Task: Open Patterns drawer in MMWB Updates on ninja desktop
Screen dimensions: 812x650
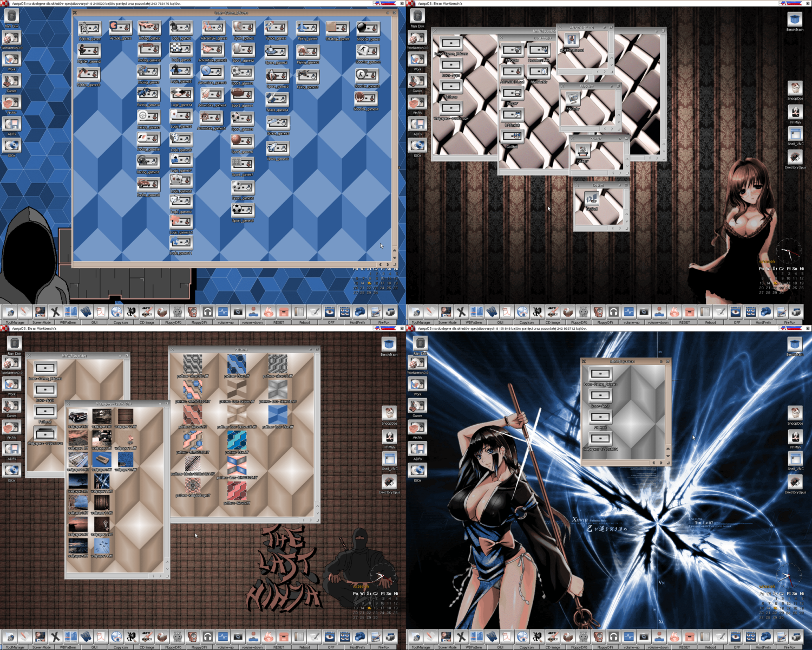Action: point(45,411)
